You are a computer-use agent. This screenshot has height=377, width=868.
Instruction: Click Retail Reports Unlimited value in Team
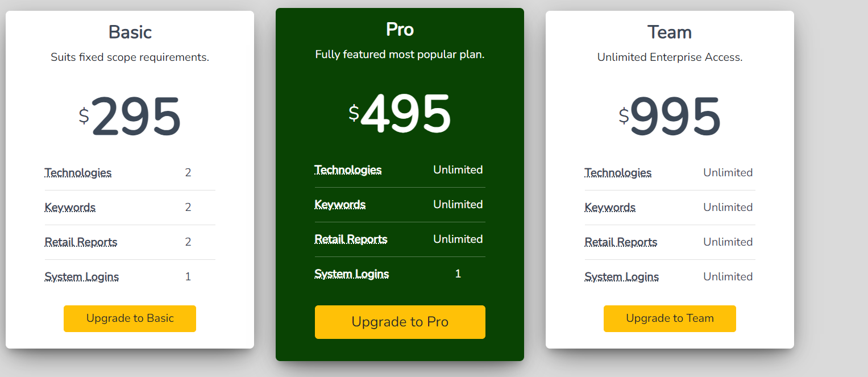point(728,242)
